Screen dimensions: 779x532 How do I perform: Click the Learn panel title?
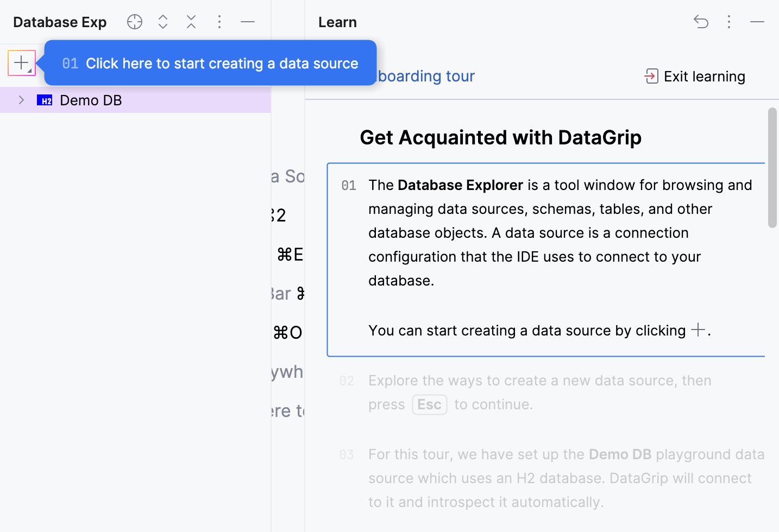[337, 22]
